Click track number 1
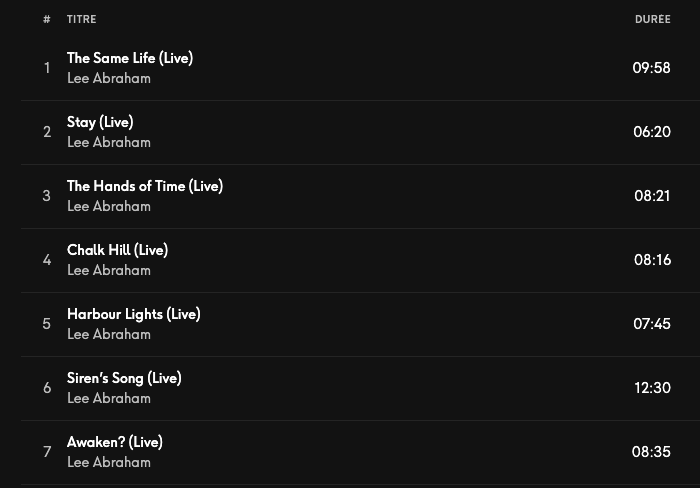 click(46, 68)
